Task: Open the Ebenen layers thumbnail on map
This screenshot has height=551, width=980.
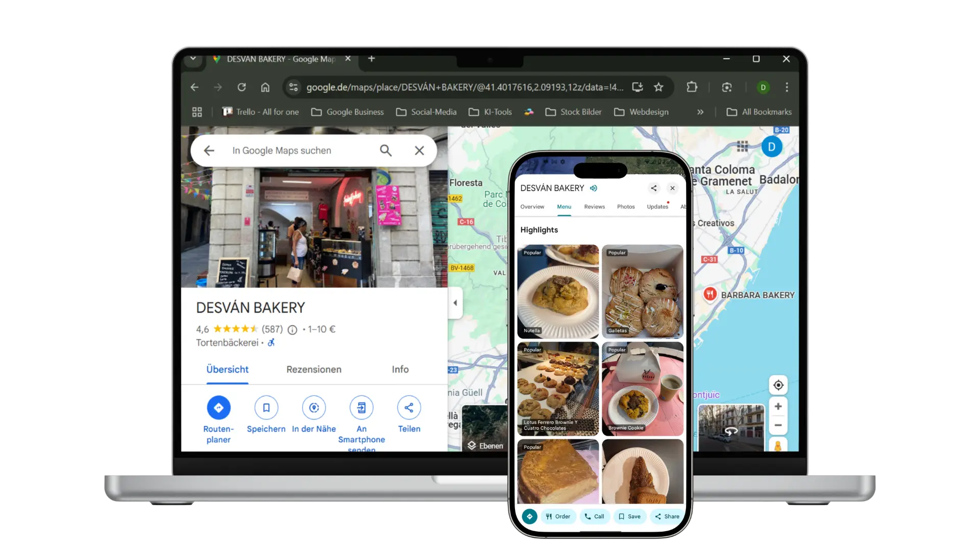Action: click(x=485, y=428)
